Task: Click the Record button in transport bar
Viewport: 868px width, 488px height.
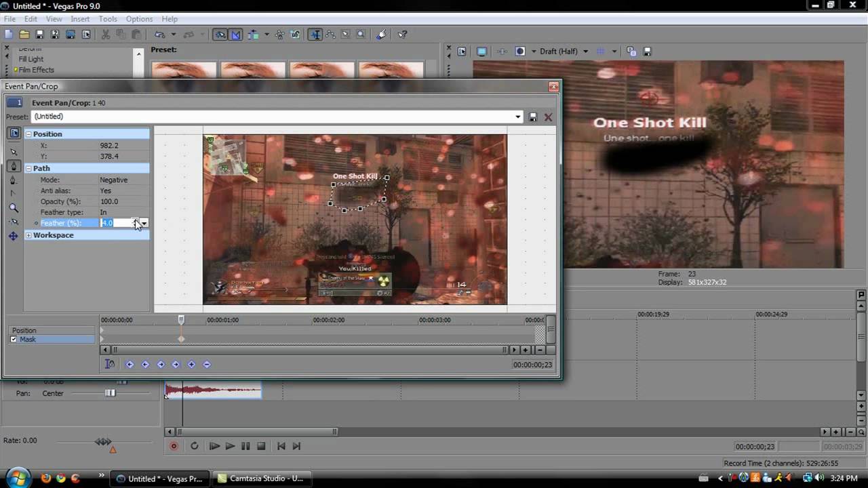Action: point(174,446)
